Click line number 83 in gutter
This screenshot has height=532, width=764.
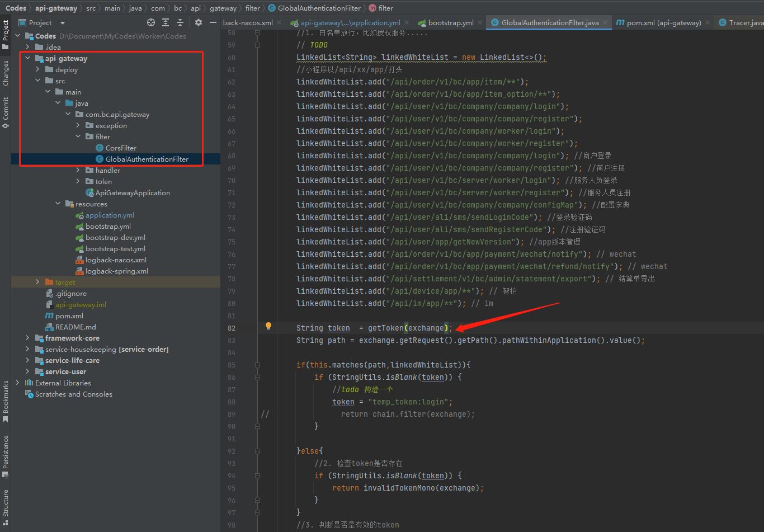tap(232, 340)
